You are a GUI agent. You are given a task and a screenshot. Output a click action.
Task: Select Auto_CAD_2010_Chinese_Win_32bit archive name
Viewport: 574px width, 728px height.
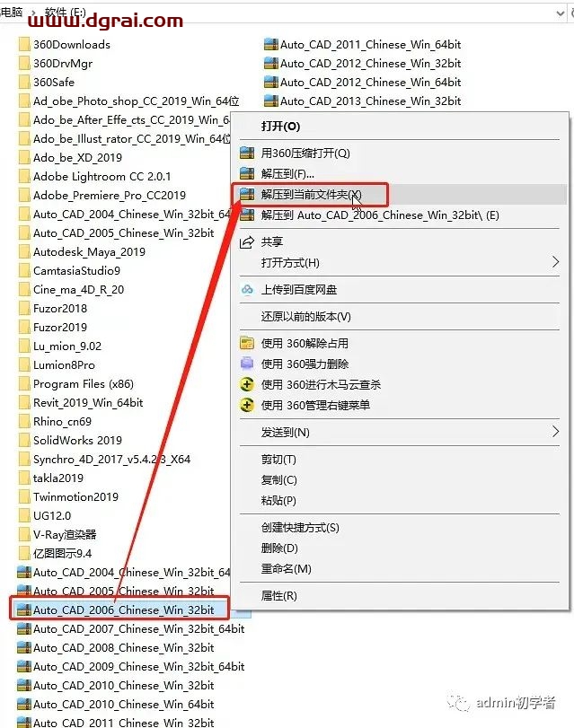click(124, 685)
